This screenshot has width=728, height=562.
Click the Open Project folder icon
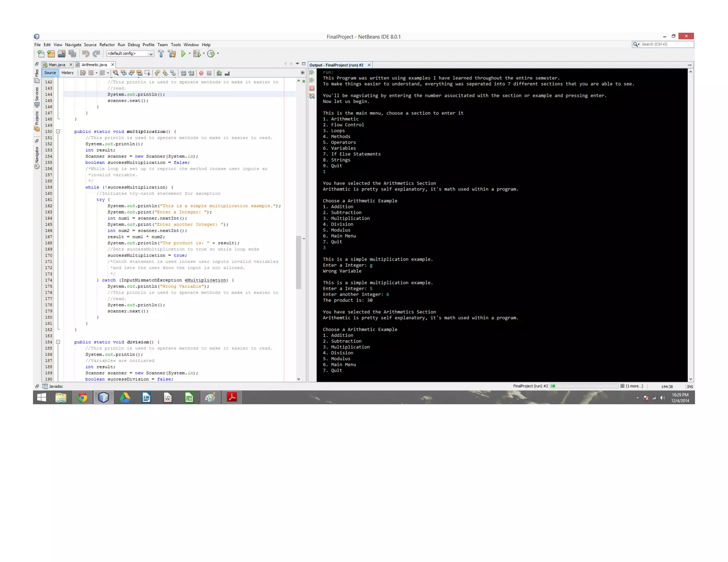pyautogui.click(x=61, y=54)
